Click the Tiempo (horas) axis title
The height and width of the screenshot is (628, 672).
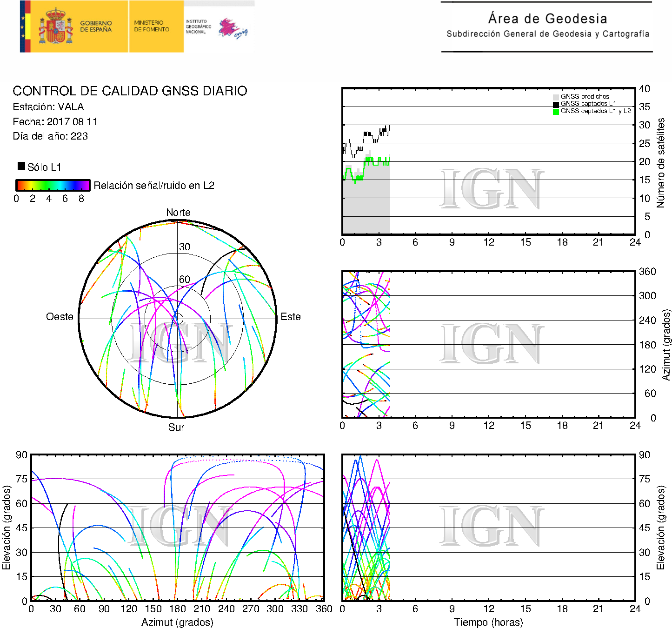[488, 622]
